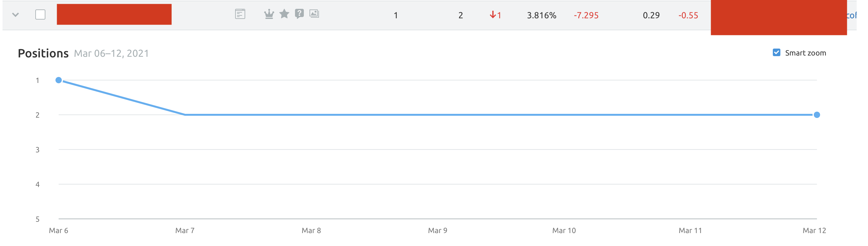Disable the Smart zoom checkbox
The image size is (868, 246).
[776, 53]
